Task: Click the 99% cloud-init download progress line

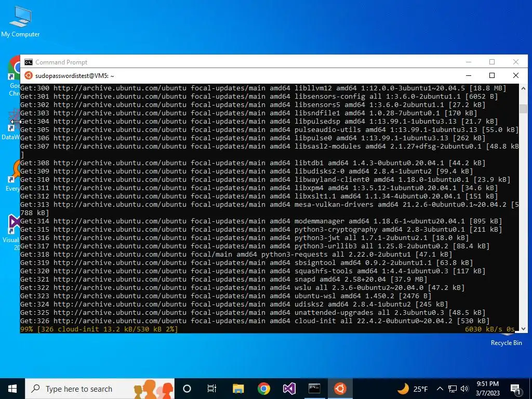Action: click(x=99, y=329)
